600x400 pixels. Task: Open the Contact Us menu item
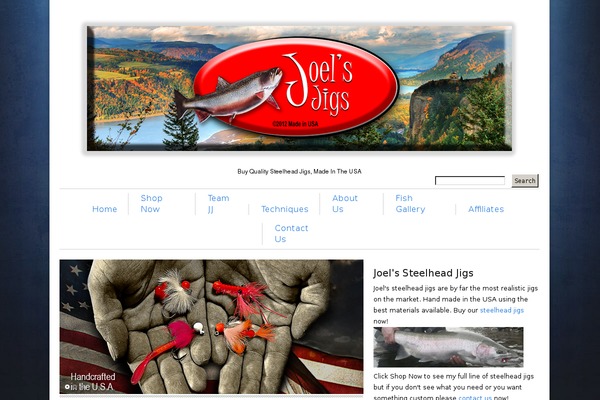point(291,233)
